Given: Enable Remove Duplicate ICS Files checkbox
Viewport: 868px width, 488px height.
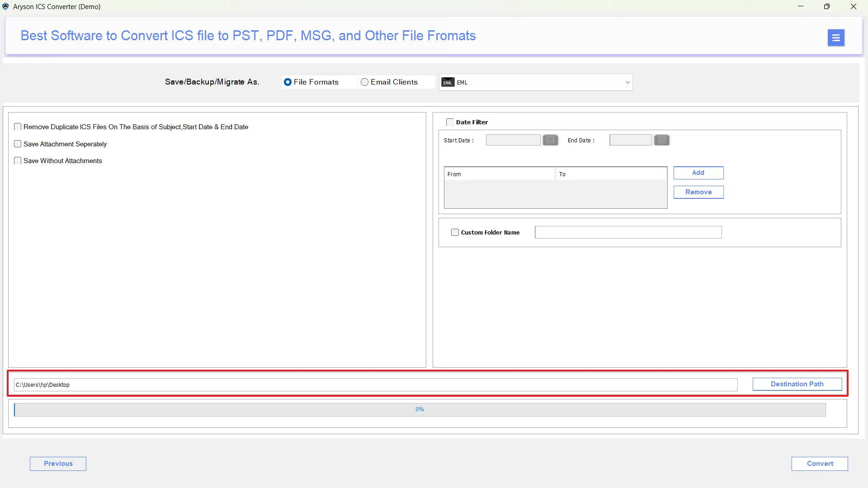Looking at the screenshot, I should coord(18,127).
